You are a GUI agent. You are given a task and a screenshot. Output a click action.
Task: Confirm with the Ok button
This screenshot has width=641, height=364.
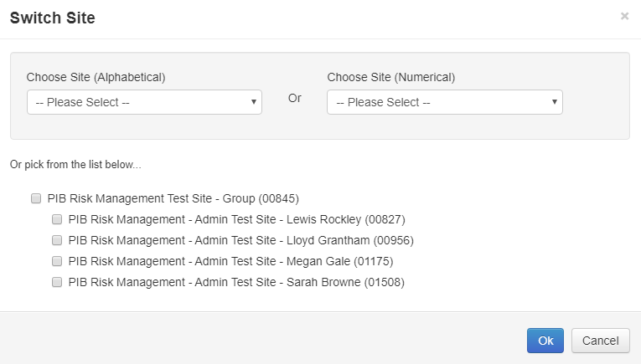pos(545,341)
